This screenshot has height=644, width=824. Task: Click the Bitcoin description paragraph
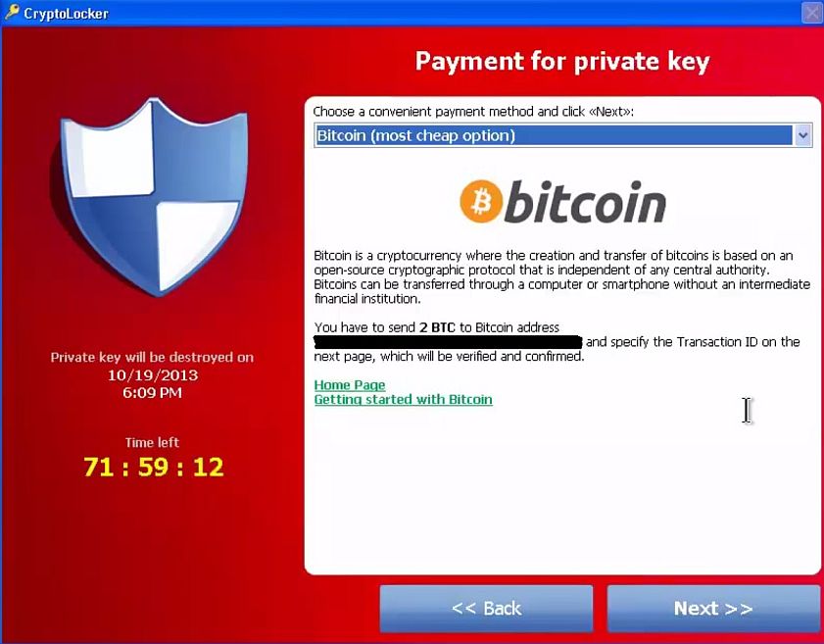coord(561,277)
